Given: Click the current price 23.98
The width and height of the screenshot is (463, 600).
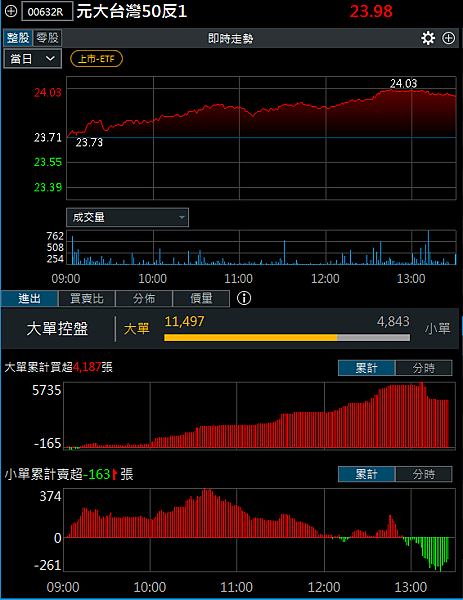Looking at the screenshot, I should [x=371, y=11].
